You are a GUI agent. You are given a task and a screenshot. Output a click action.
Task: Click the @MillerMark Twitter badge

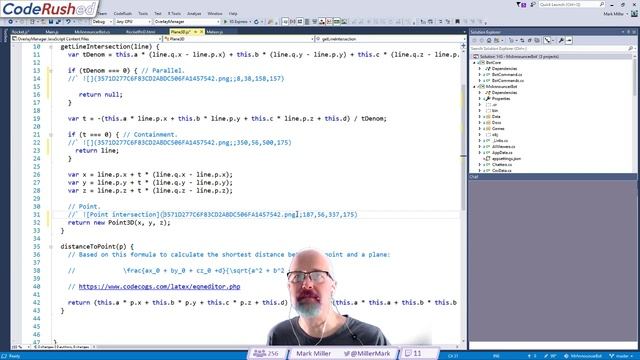tap(367, 353)
